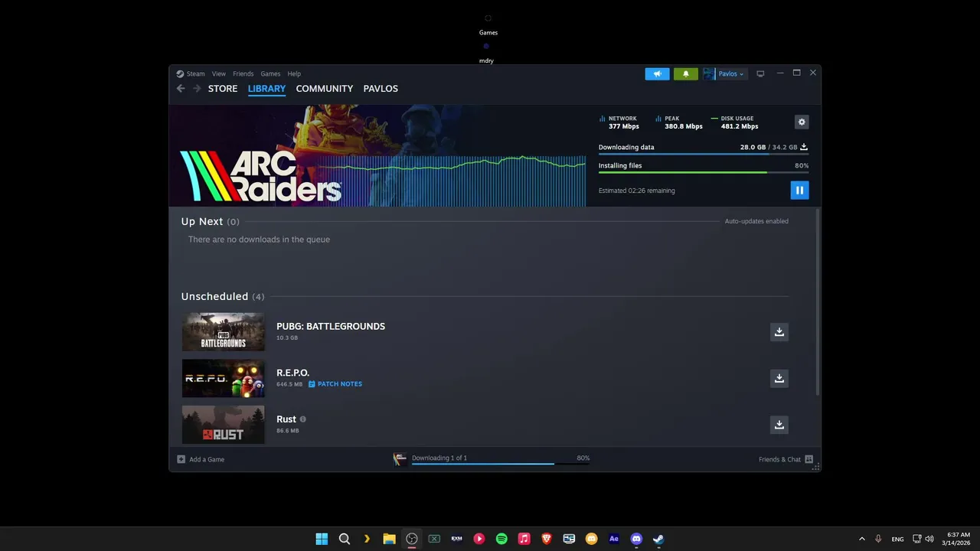Open the Help menu
The width and height of the screenshot is (980, 551).
coord(294,74)
